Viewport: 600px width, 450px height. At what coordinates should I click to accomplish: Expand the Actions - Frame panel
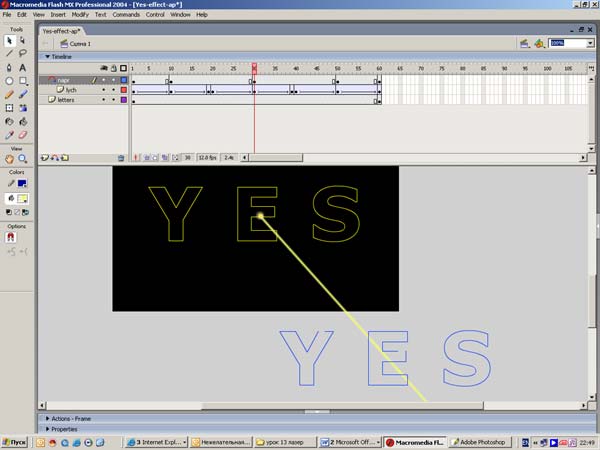tap(71, 418)
